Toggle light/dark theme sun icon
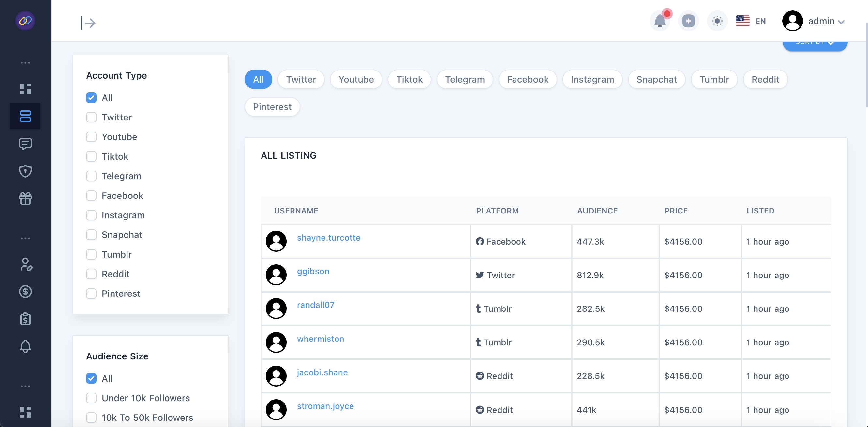868x427 pixels. click(717, 21)
